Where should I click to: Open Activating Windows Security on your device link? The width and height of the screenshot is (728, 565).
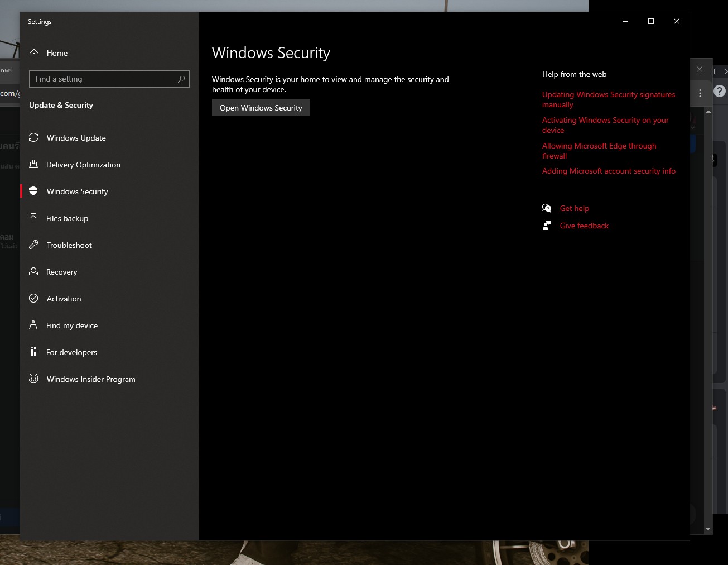(x=605, y=125)
